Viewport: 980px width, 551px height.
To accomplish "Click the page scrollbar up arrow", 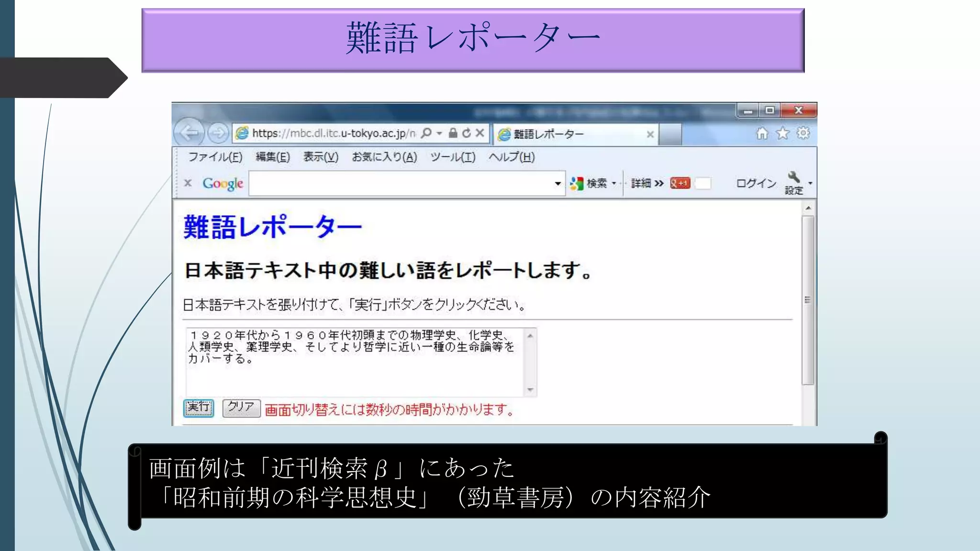I will [808, 208].
